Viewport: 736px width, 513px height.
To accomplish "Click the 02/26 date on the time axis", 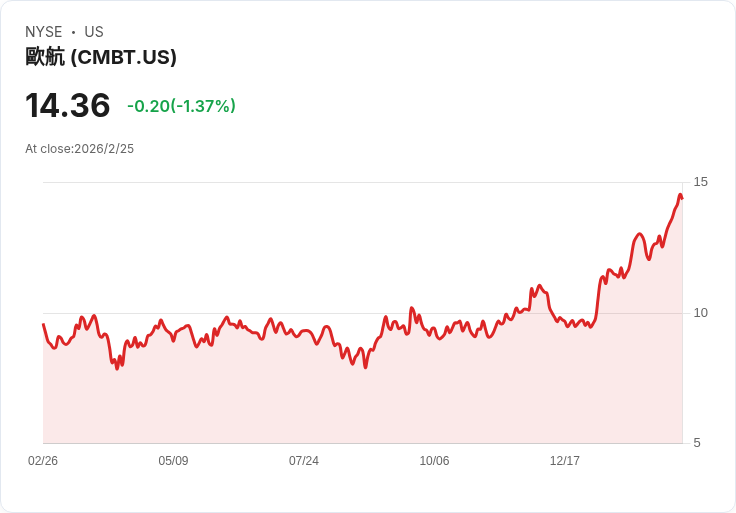I will pos(43,461).
